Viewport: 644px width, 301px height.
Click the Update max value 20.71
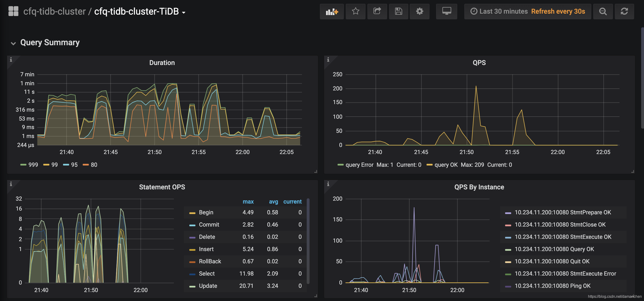pos(246,286)
